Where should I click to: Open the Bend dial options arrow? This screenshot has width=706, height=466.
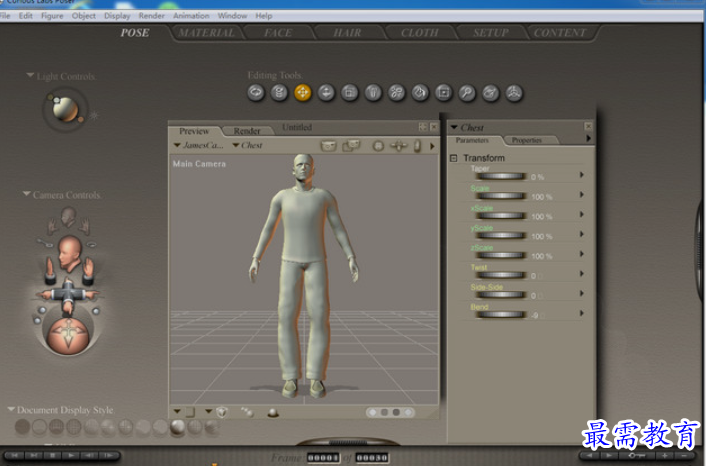[582, 313]
